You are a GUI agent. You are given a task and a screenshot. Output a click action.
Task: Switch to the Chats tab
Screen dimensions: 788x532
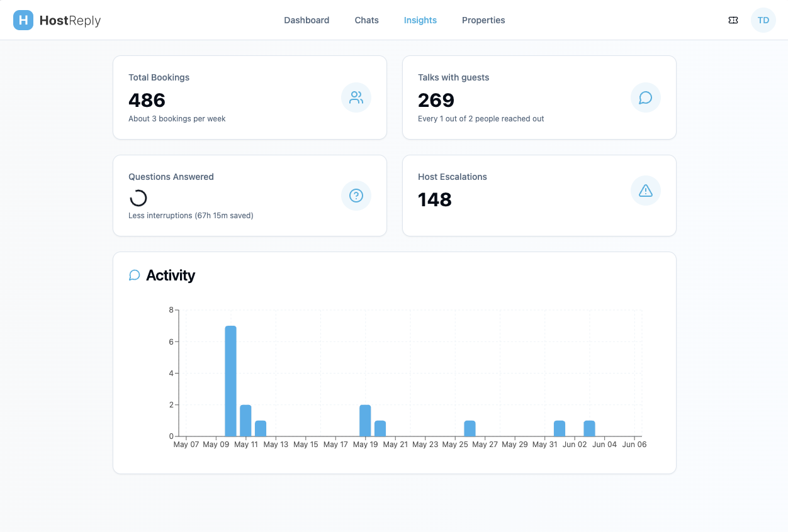click(x=367, y=20)
